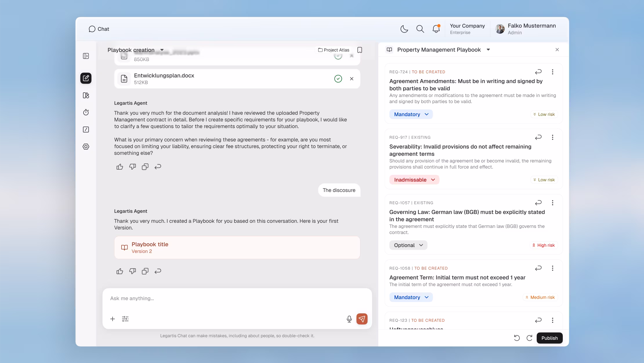Send message with paper plane button
This screenshot has width=644, height=363.
click(x=362, y=319)
